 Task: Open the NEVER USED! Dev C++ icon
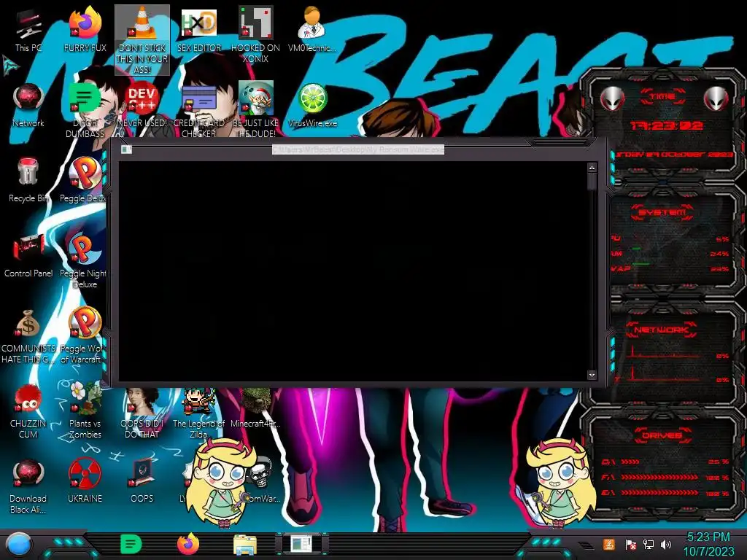click(142, 105)
